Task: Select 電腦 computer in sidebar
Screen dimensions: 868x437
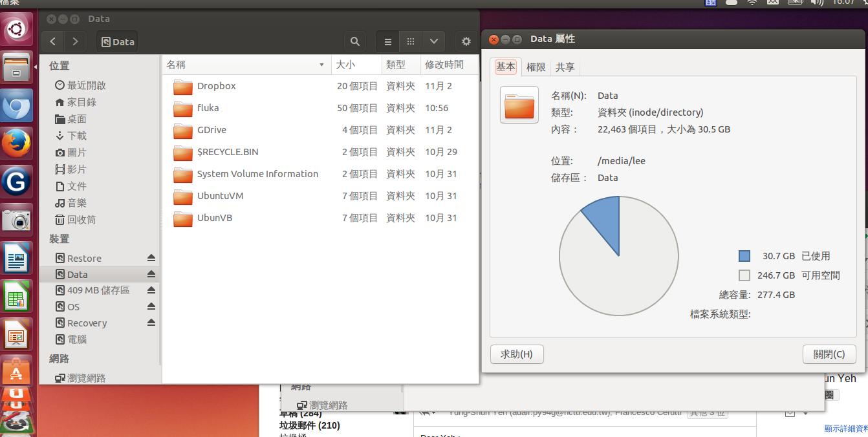Action: click(71, 339)
